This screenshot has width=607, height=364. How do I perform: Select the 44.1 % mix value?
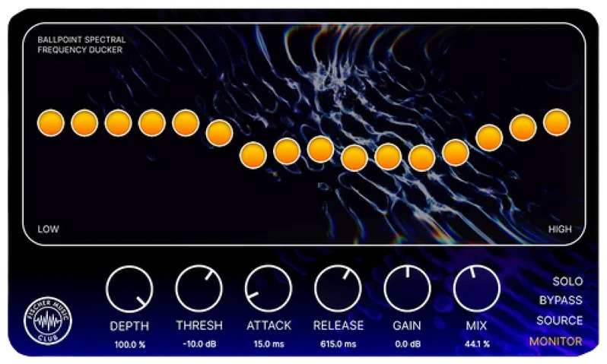(477, 344)
